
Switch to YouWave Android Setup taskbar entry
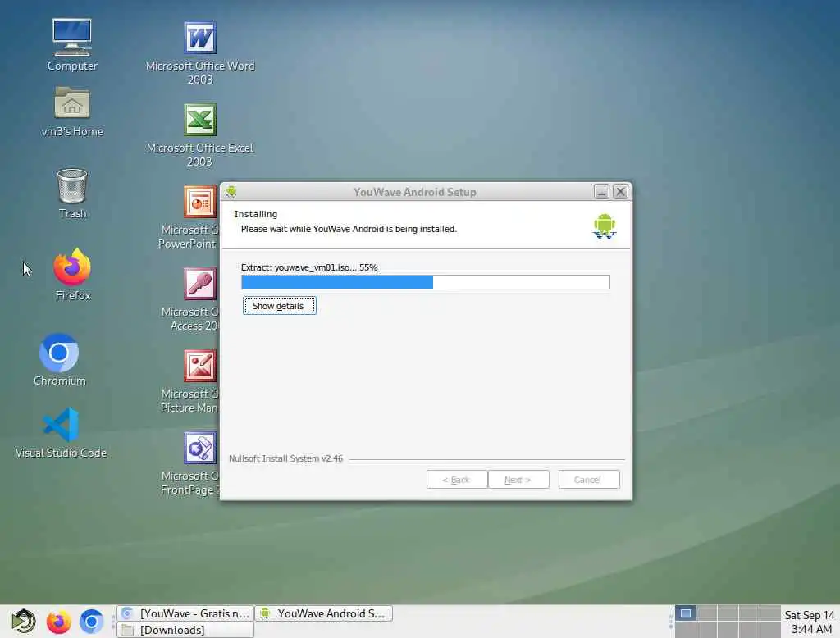(x=323, y=613)
